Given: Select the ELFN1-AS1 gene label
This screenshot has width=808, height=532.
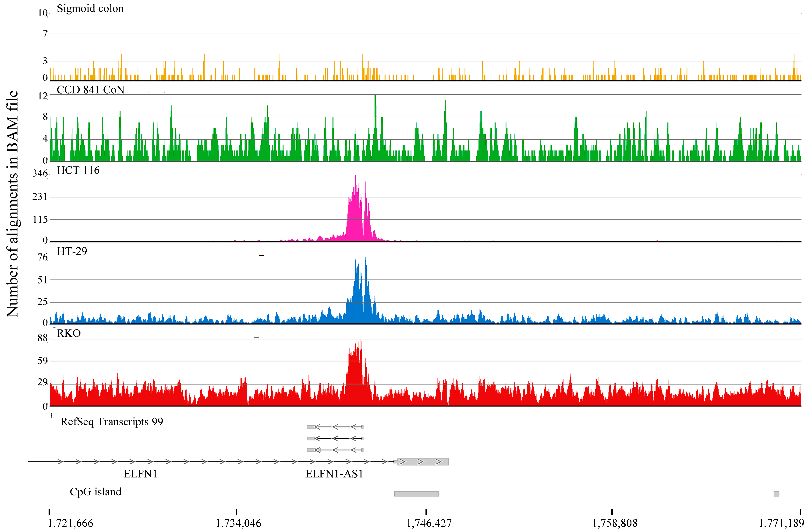Looking at the screenshot, I should coord(334,474).
